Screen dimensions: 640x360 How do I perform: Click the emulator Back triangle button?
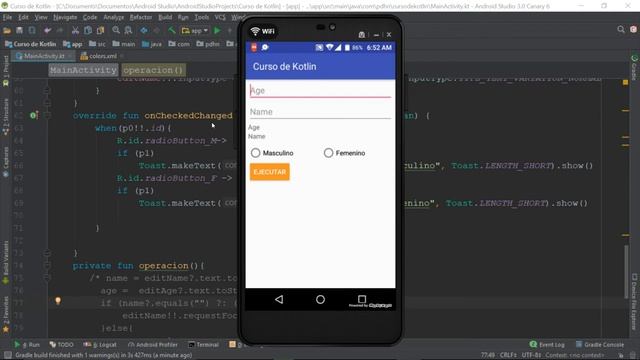pos(279,300)
